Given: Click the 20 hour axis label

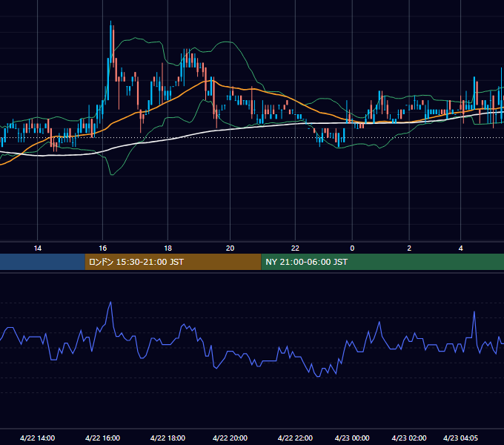Looking at the screenshot, I should (231, 248).
